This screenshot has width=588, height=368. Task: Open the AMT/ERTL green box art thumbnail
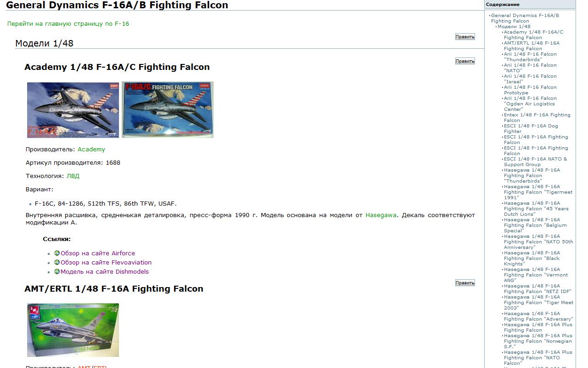[72, 329]
